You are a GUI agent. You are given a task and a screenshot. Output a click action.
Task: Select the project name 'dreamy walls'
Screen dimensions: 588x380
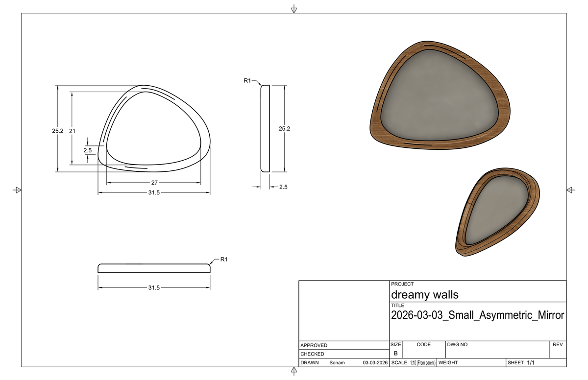coord(425,295)
